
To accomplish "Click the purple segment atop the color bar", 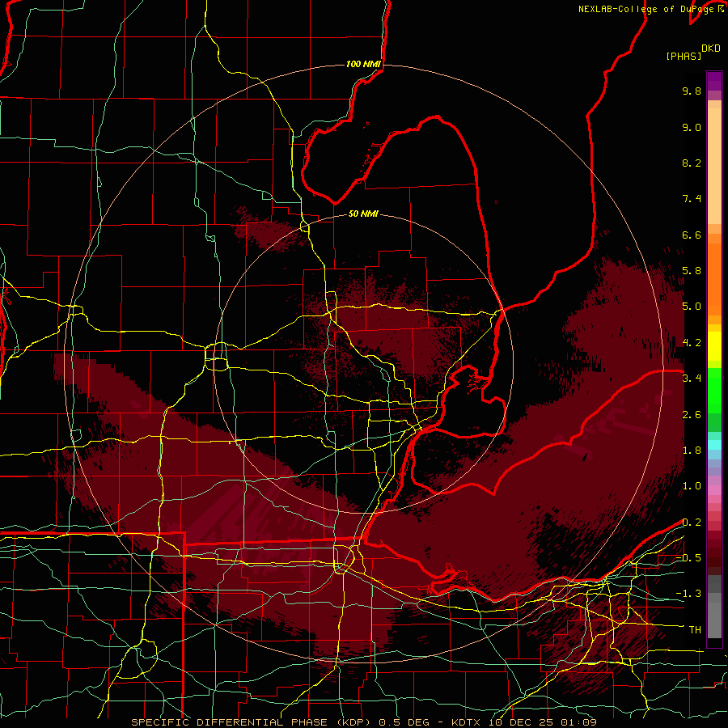I will (714, 81).
